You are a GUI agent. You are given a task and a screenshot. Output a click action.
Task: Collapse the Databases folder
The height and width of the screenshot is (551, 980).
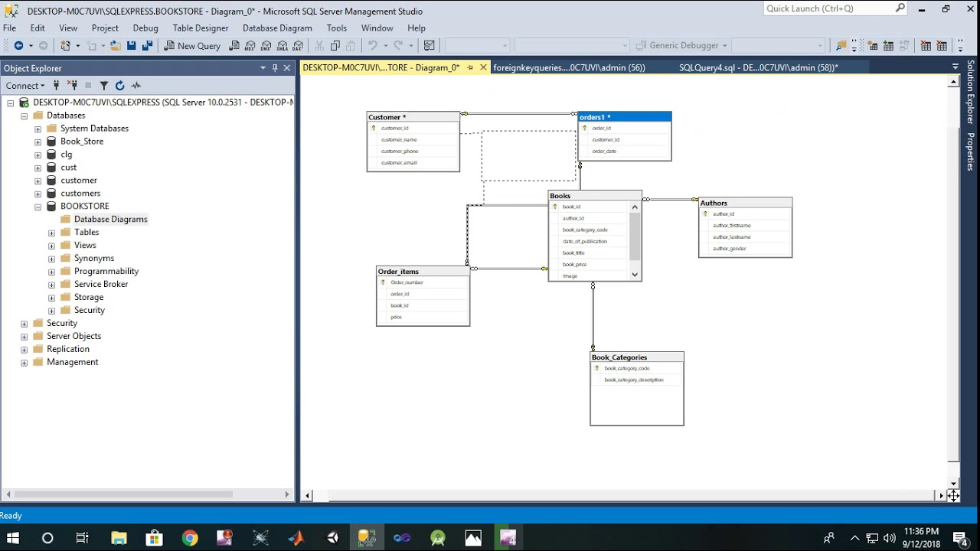24,116
